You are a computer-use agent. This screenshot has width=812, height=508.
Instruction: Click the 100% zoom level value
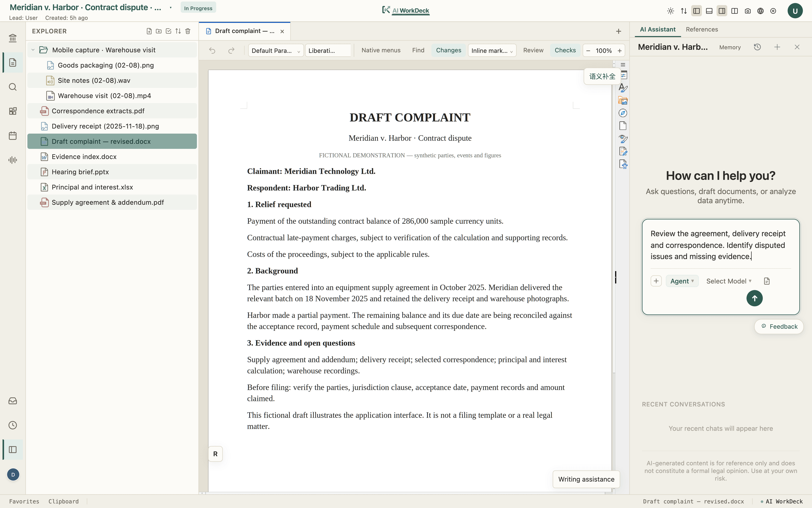point(604,51)
